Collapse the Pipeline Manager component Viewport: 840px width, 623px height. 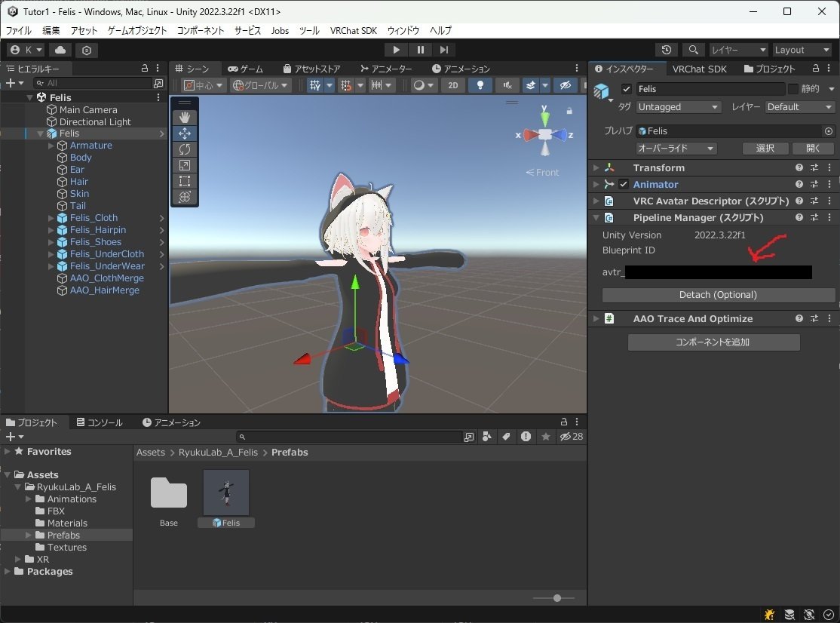(x=596, y=217)
